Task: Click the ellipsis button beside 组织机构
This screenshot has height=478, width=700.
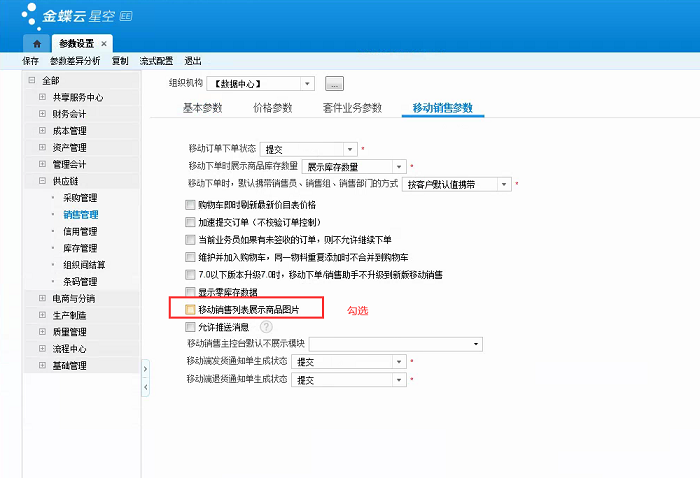Action: click(334, 83)
